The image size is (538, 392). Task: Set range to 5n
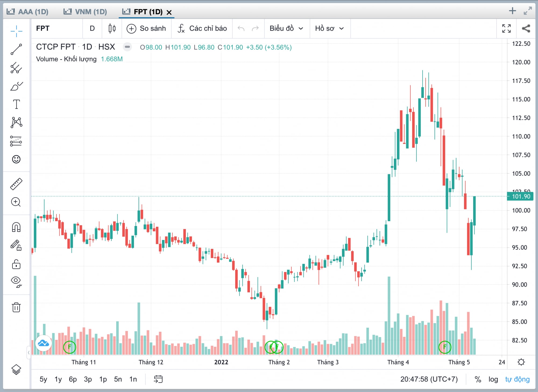118,379
